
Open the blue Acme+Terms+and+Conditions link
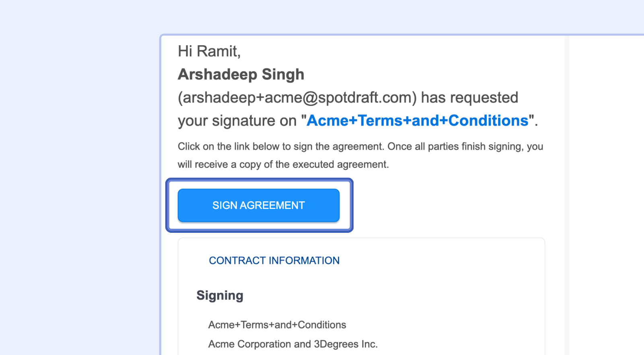tap(417, 121)
